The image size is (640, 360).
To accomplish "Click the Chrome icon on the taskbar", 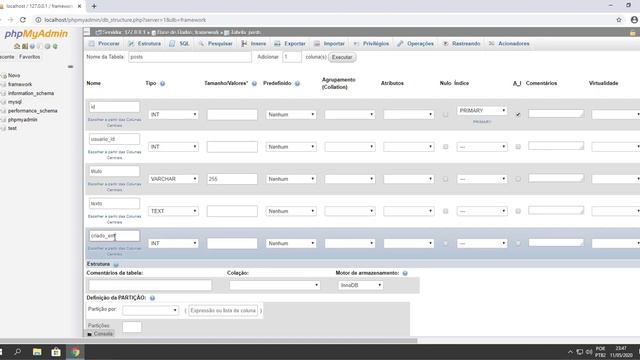I will coord(75,352).
